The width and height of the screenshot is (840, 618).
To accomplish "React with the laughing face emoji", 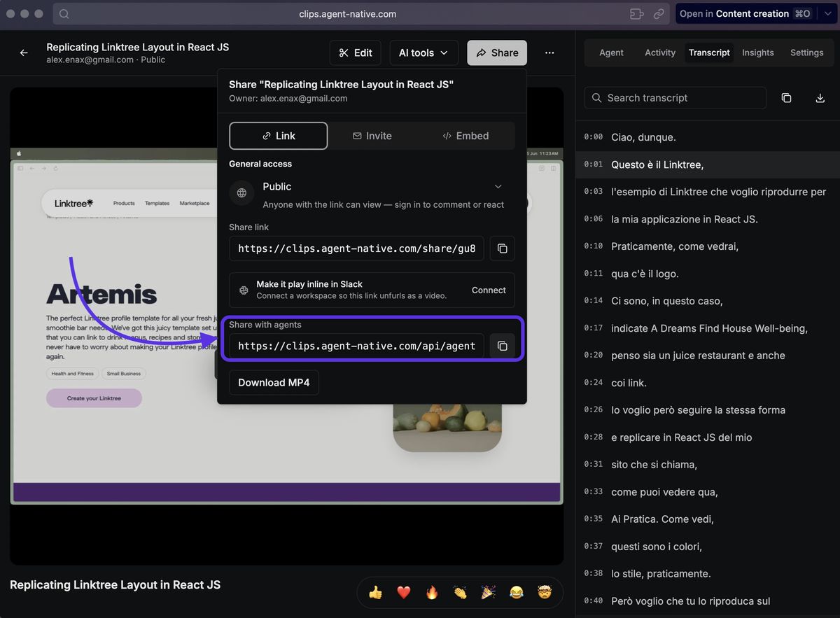I will point(516,593).
